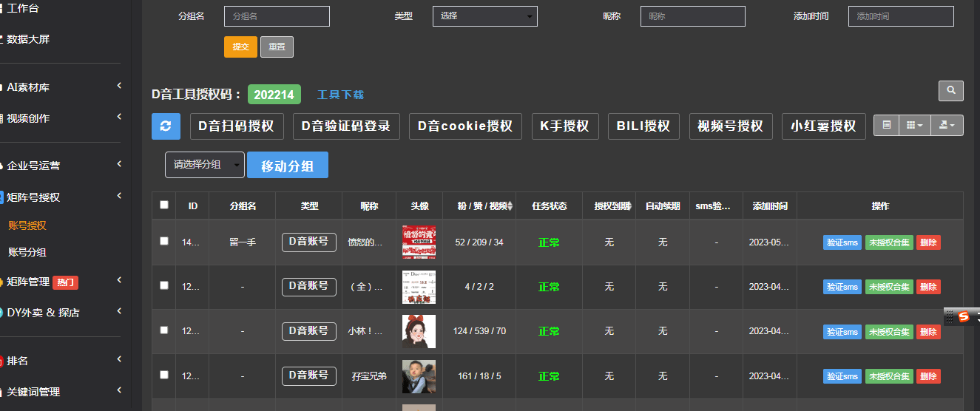Toggle the select-all header checkbox
This screenshot has width=980, height=411.
[164, 205]
